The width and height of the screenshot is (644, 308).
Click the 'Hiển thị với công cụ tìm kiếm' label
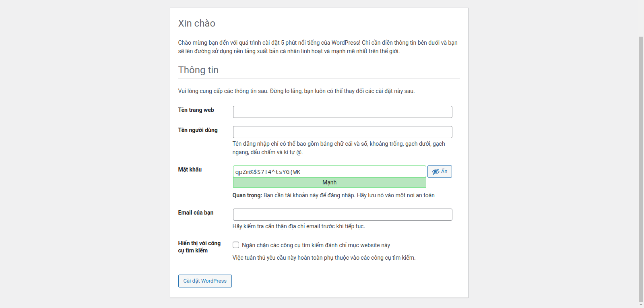199,247
